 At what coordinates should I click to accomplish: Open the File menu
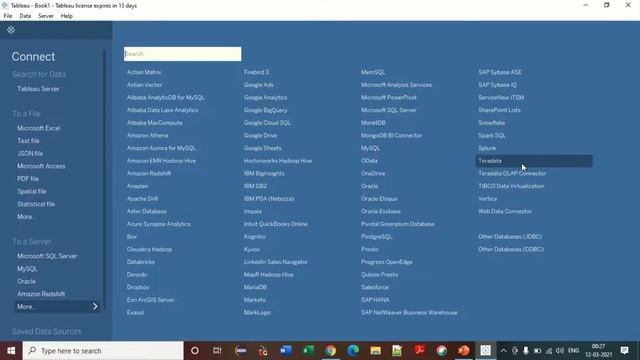point(8,16)
